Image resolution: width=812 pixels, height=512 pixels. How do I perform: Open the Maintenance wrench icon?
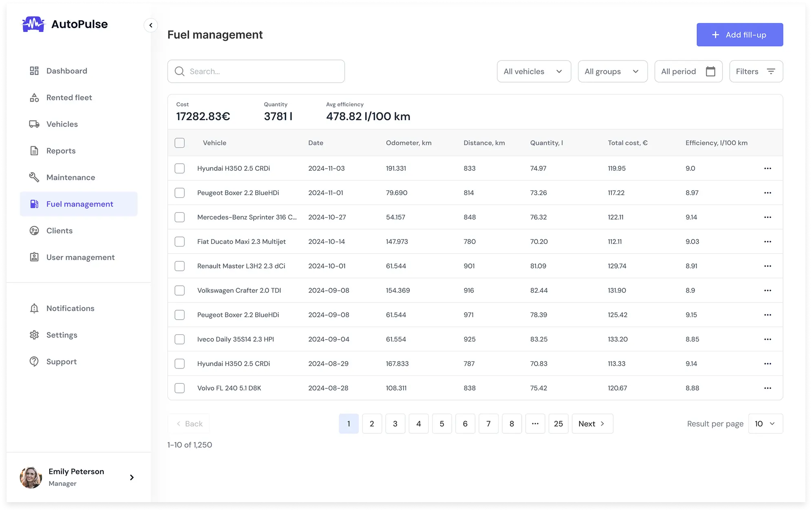[x=34, y=177]
